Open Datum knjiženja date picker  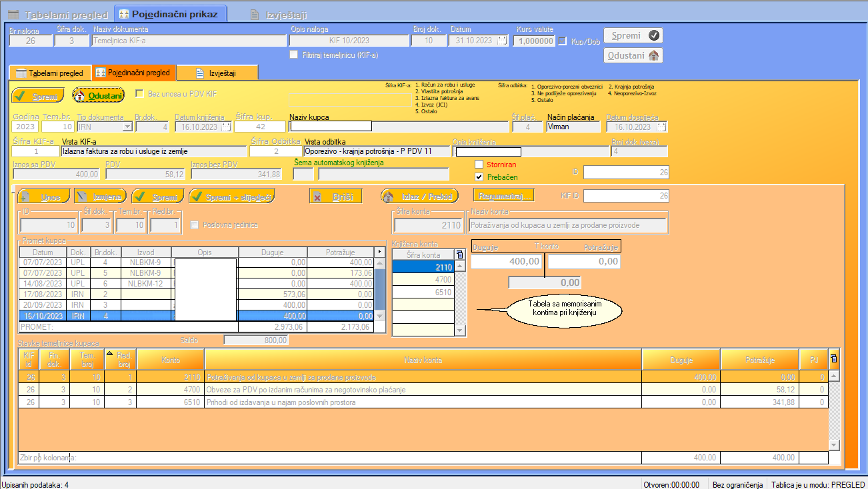[225, 127]
